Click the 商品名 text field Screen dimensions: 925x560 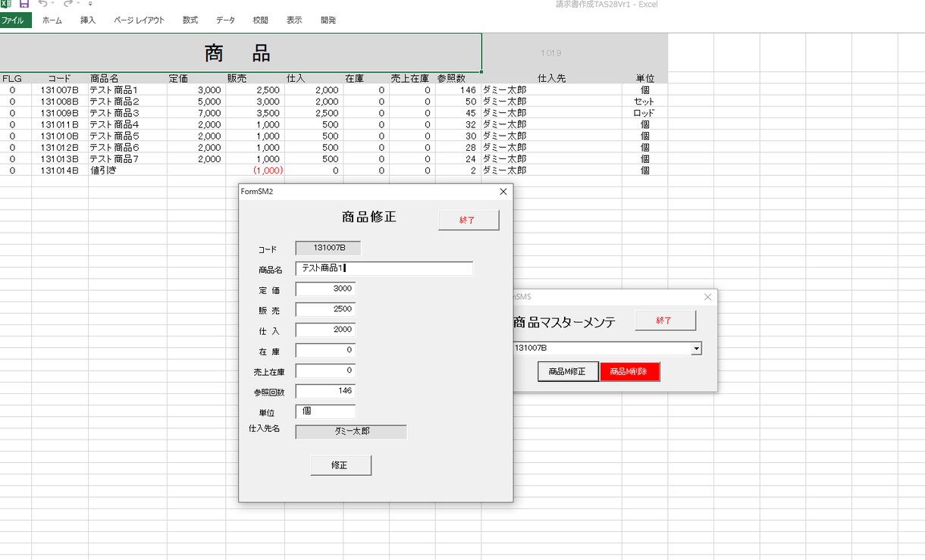(x=384, y=268)
